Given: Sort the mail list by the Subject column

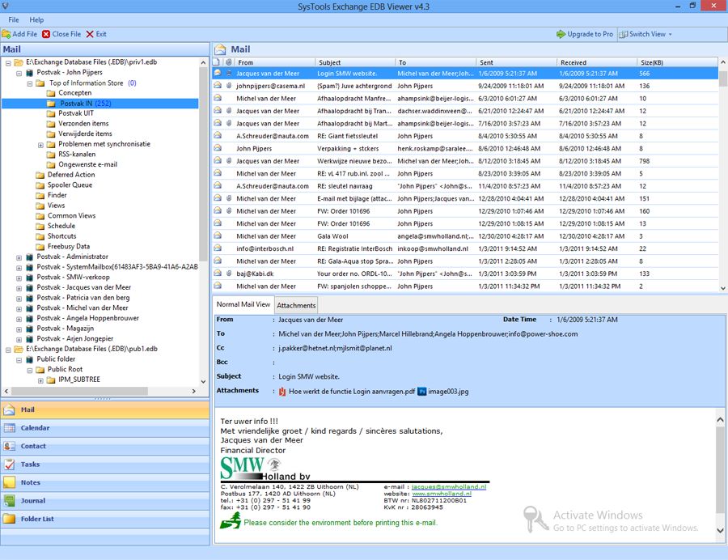Looking at the screenshot, I should tap(355, 62).
